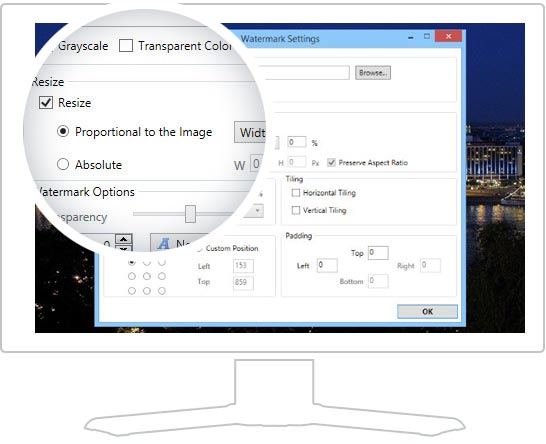Viewport: 546px width, 444px height.
Task: Uncheck the magnified Resize checkbox
Action: (46, 103)
